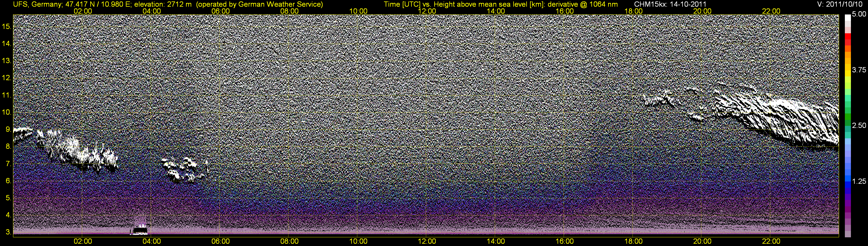The width and height of the screenshot is (868, 246).
Task: Click the '04:00' label on the top time axis
Action: pyautogui.click(x=152, y=11)
